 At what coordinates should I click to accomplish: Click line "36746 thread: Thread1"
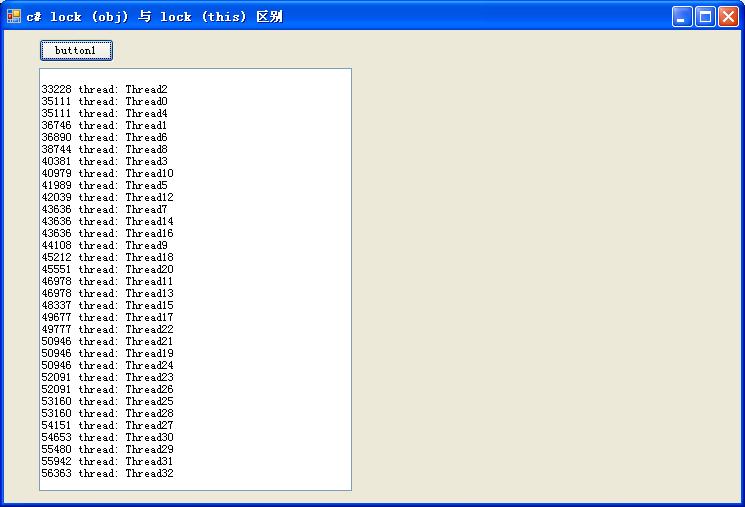105,125
